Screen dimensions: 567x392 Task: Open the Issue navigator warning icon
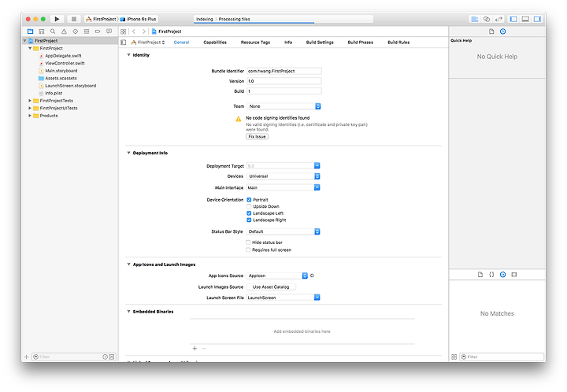pos(64,31)
